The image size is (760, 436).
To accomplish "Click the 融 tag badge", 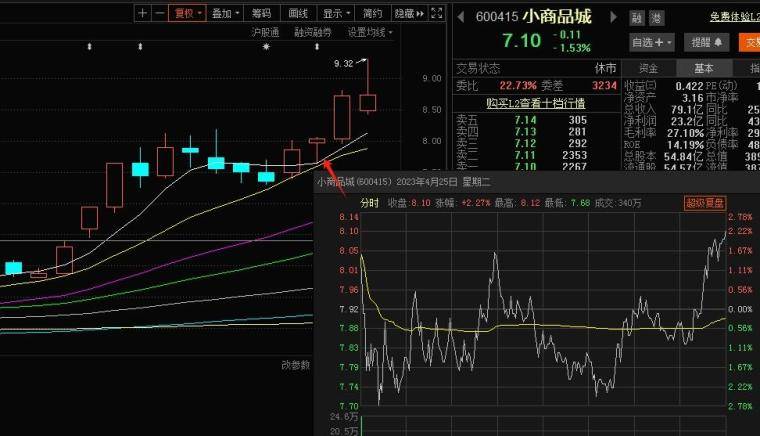I will [x=637, y=18].
